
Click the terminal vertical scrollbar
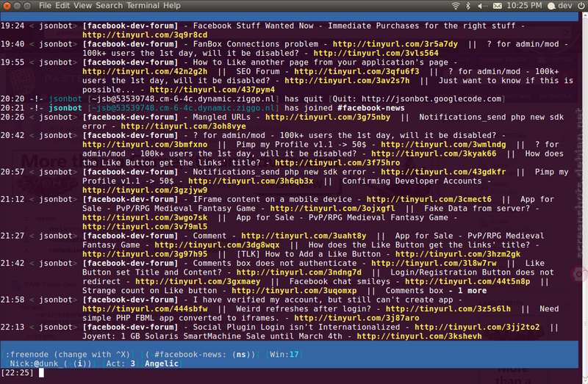(584, 198)
